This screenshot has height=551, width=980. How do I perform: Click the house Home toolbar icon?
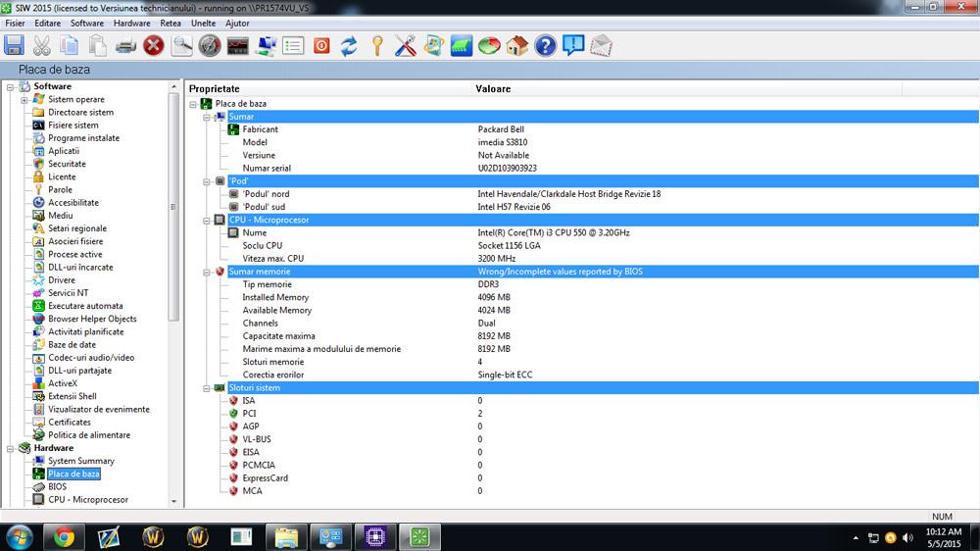516,46
